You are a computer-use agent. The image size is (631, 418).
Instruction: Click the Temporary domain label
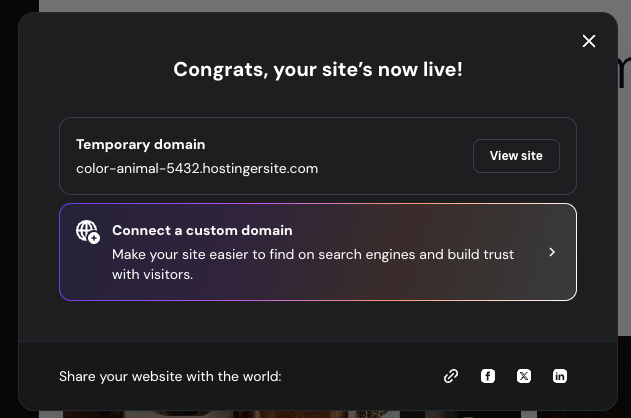(x=140, y=144)
